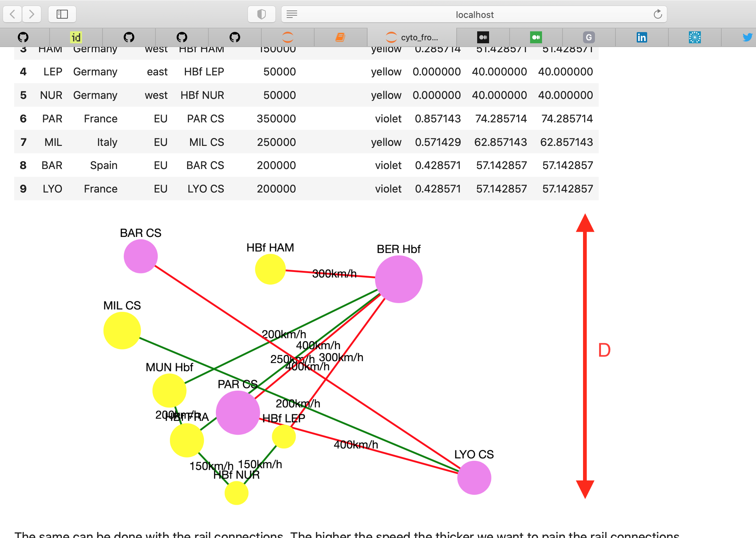
Task: Open the Safari sidebar
Action: [x=62, y=14]
